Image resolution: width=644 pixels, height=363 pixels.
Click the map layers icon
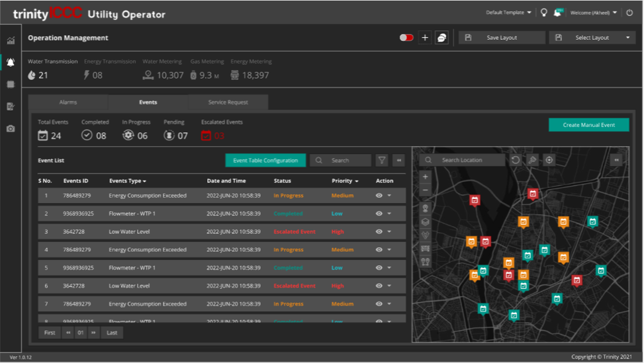[426, 222]
